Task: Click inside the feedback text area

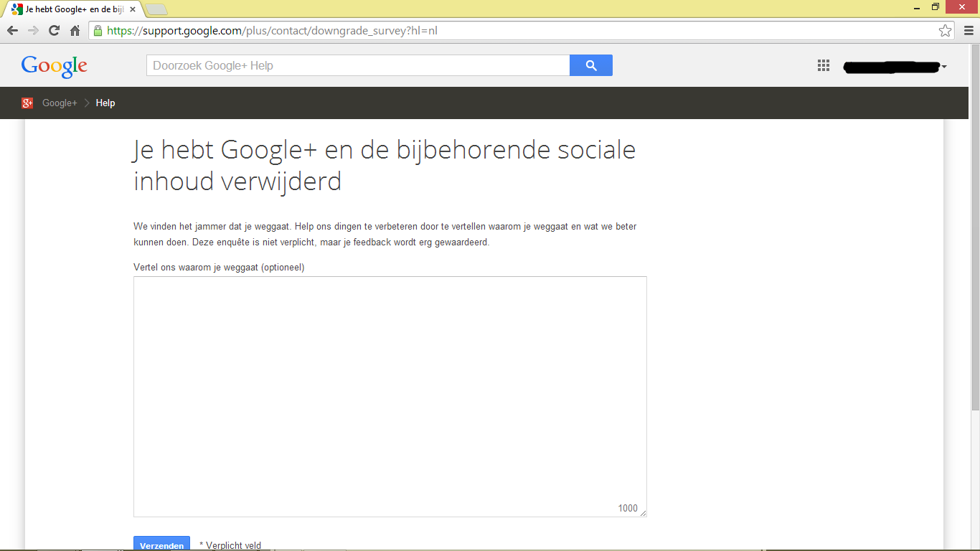Action: tap(390, 397)
